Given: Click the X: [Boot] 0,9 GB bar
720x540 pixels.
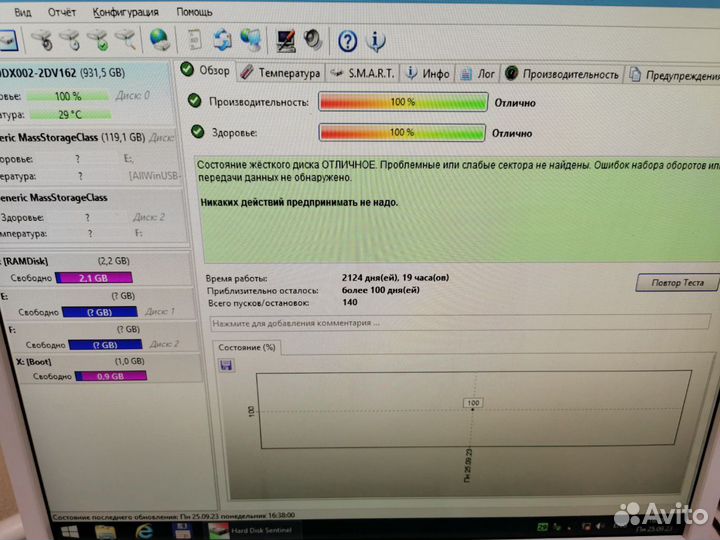Looking at the screenshot, I should pos(111,376).
